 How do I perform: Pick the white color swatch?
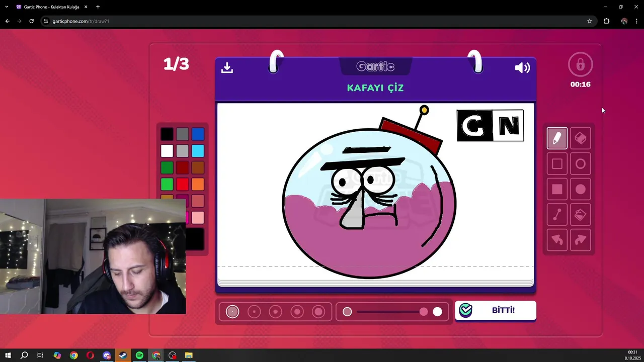(x=167, y=151)
